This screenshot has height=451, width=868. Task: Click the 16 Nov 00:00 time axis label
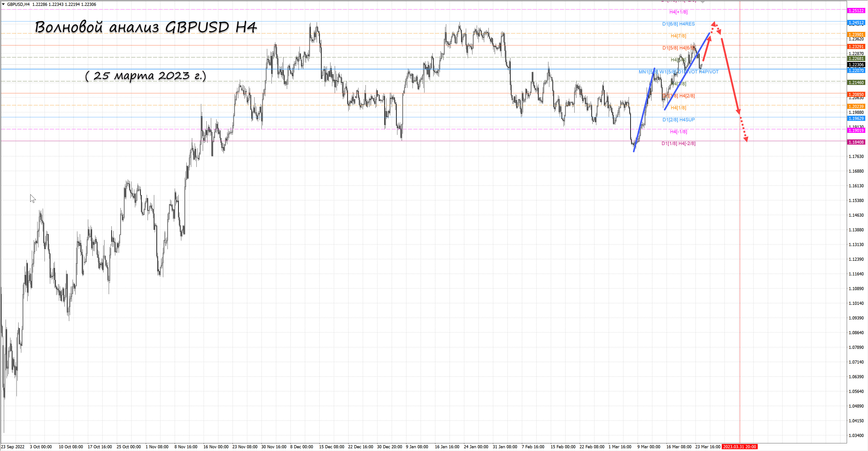216,447
